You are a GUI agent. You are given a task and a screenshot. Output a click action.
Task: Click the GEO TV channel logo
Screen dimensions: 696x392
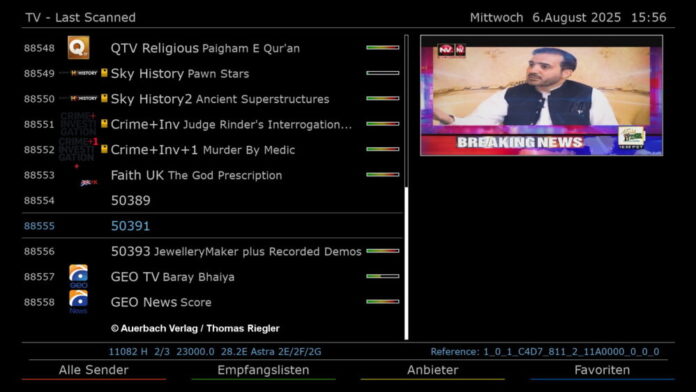click(x=79, y=277)
